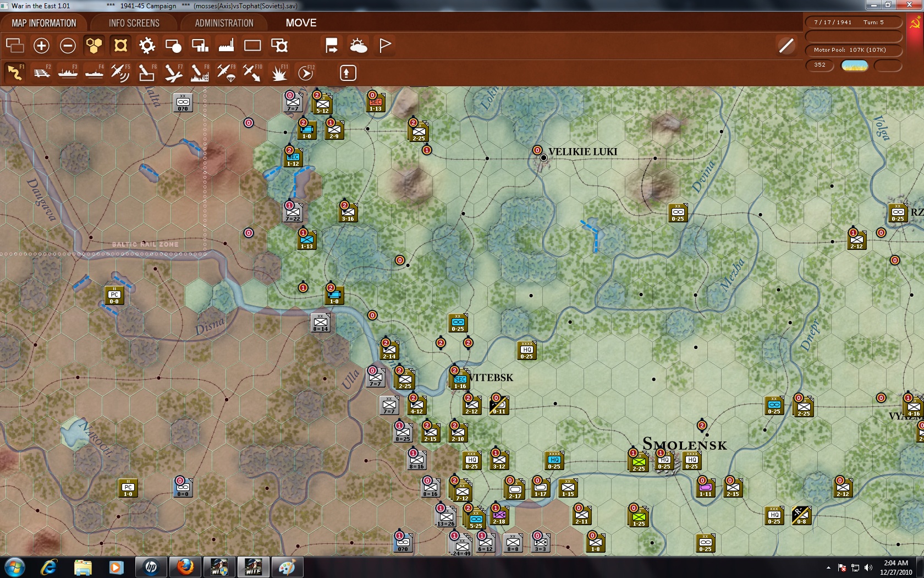Click F12 end turn arrow icon
This screenshot has width=924, height=578.
[305, 73]
